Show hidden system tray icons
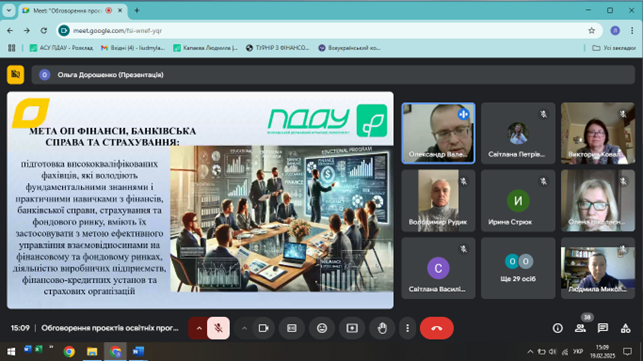This screenshot has height=361, width=643. point(530,352)
